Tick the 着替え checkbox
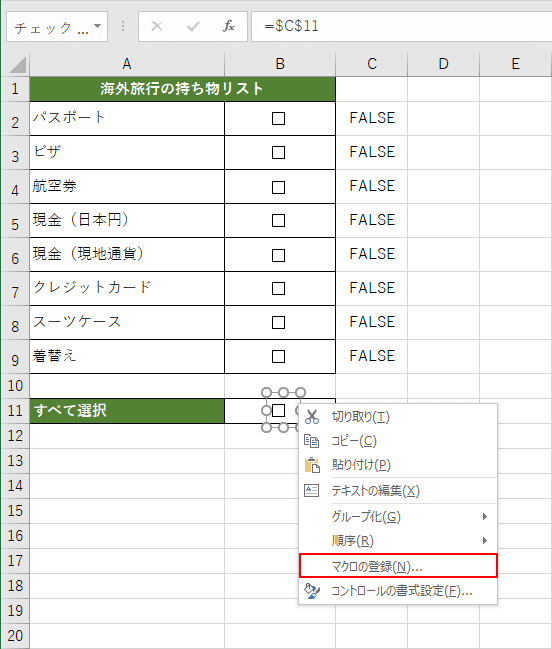This screenshot has width=552, height=649. [278, 356]
